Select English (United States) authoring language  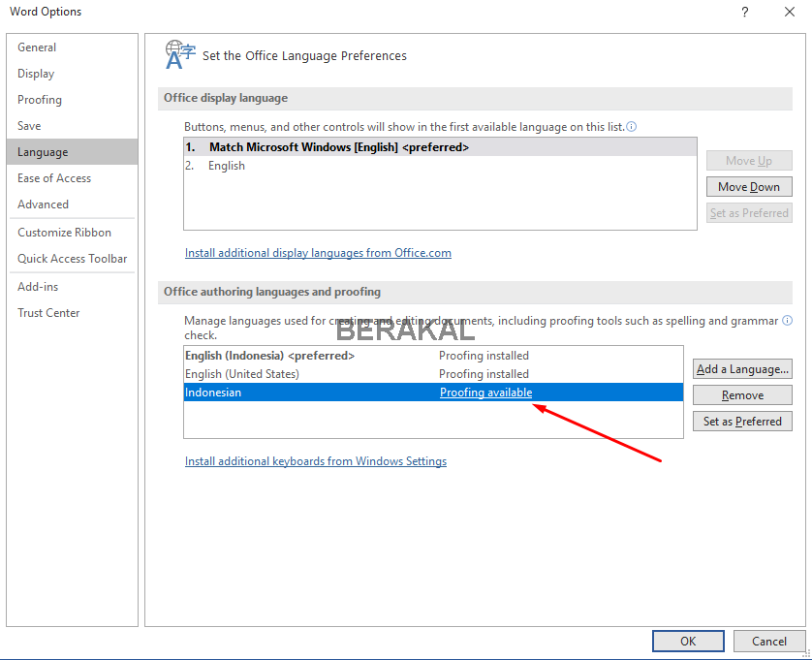point(433,374)
